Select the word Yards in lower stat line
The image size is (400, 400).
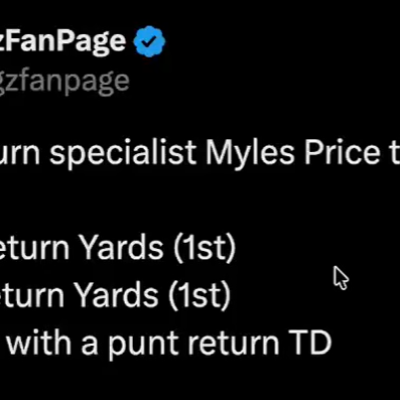117,295
